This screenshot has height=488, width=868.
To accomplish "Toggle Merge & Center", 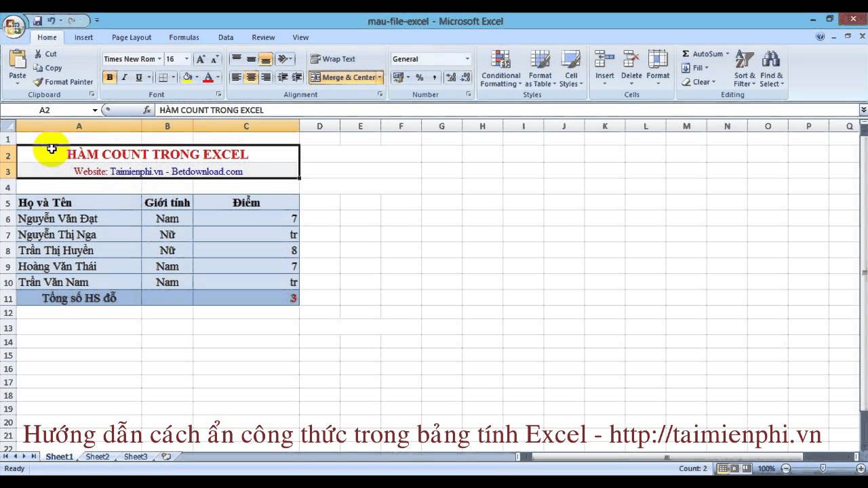I will [x=343, y=77].
